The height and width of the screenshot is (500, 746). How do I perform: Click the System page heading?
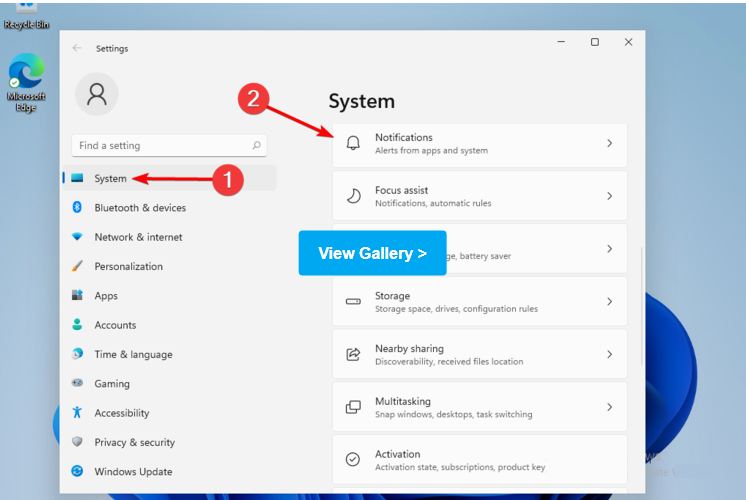[362, 101]
